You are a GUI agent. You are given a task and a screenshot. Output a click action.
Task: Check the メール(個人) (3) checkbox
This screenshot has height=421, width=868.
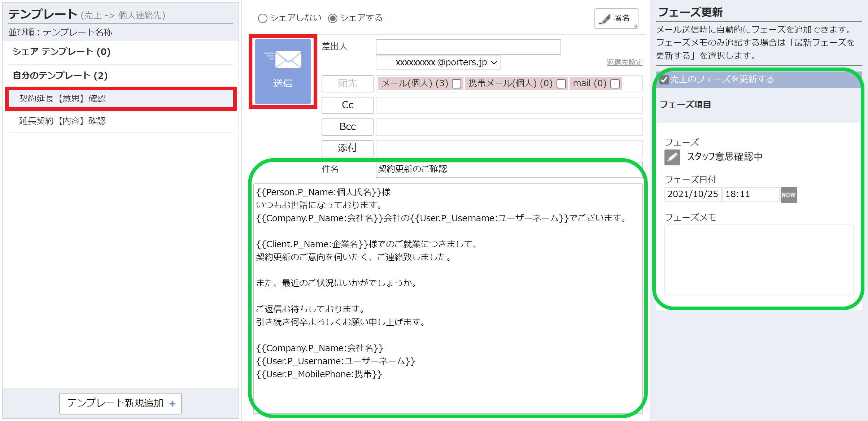457,84
